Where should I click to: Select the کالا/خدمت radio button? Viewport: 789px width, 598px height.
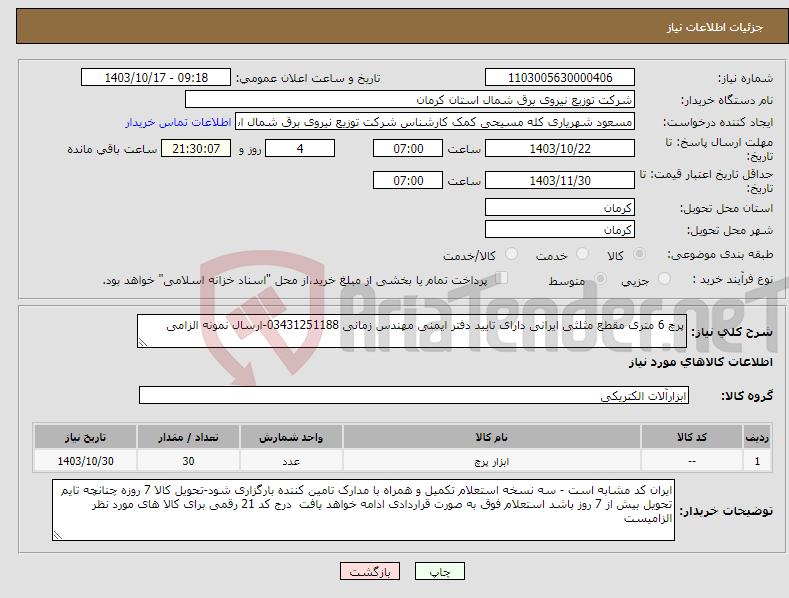[511, 254]
